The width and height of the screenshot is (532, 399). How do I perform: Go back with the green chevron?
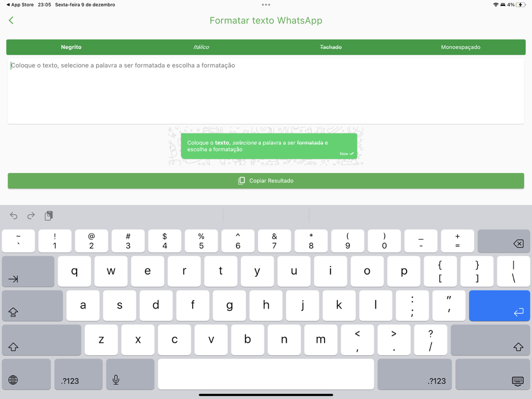[x=11, y=20]
